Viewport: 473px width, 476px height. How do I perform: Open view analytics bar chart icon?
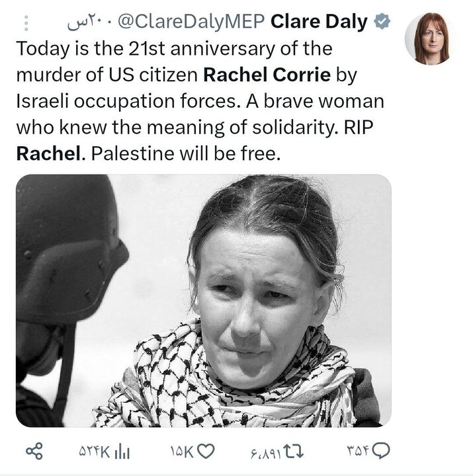[121, 452]
